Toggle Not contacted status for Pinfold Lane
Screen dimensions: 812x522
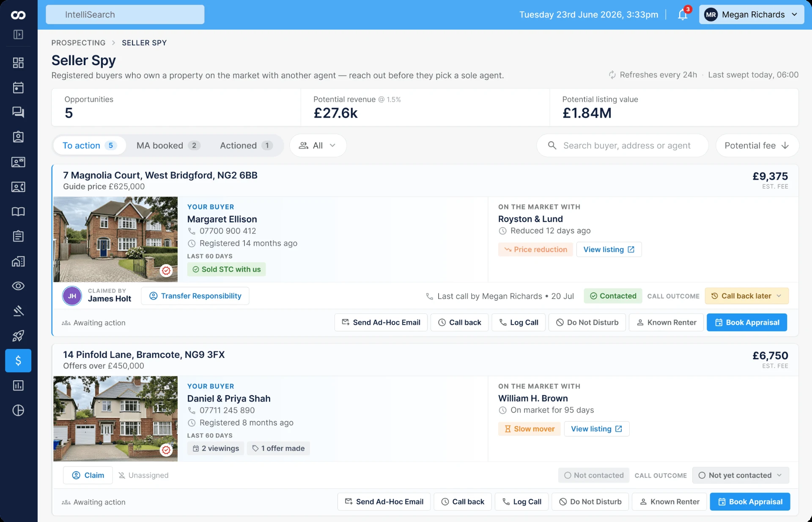click(594, 475)
